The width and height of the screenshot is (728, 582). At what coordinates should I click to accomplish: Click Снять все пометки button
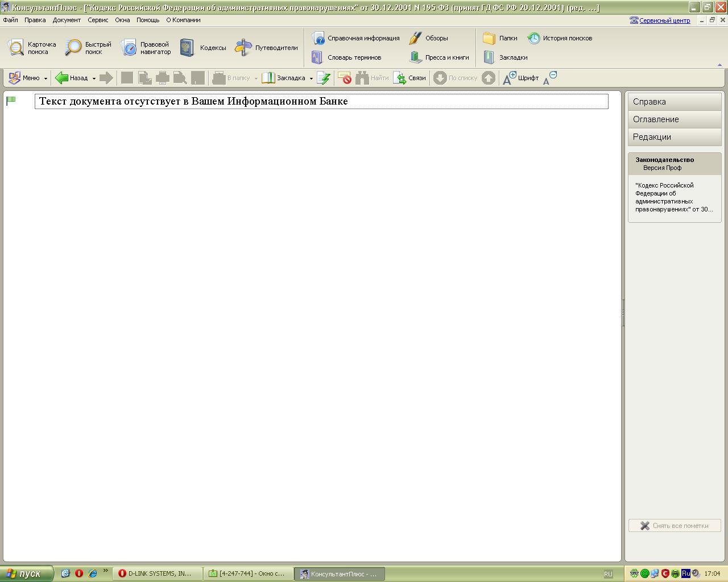[x=675, y=526]
